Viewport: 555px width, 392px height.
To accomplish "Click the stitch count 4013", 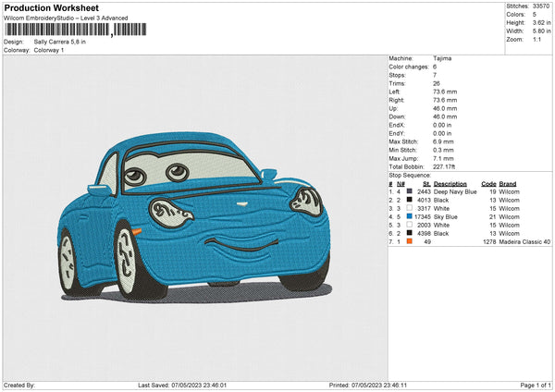I will point(424,200).
